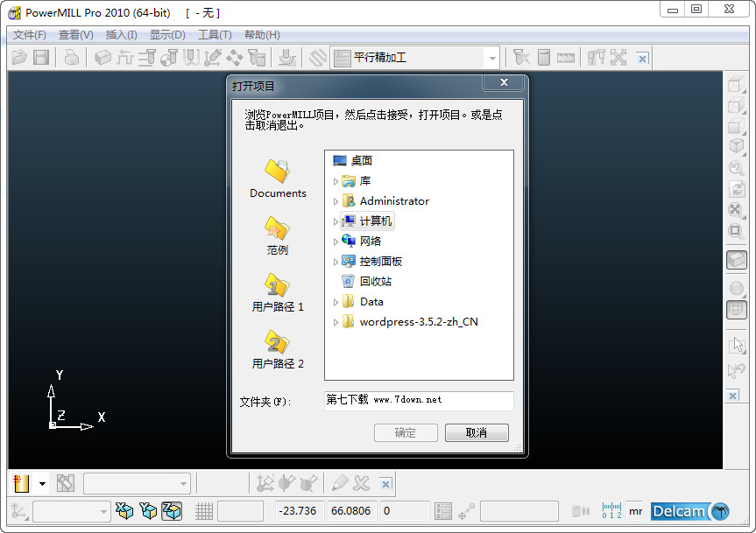Click the zoom box icon in the right toolbar
The width and height of the screenshot is (756, 533).
coord(735,230)
